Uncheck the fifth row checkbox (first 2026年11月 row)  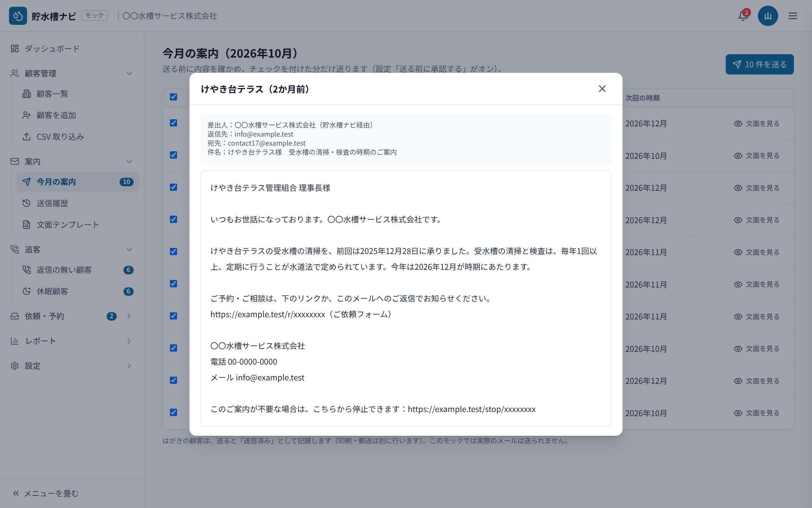pyautogui.click(x=173, y=251)
